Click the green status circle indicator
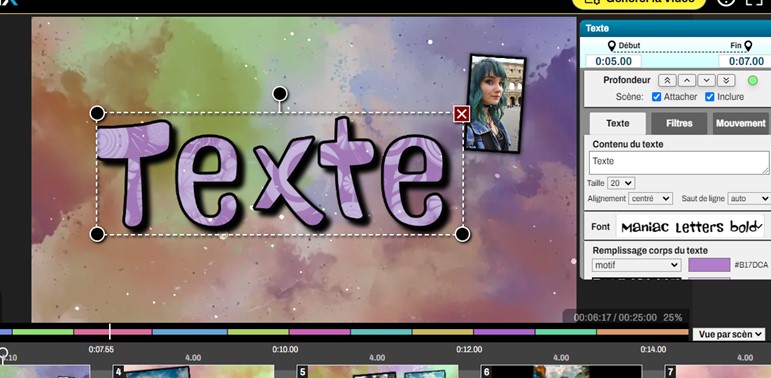The width and height of the screenshot is (771, 378). [752, 81]
